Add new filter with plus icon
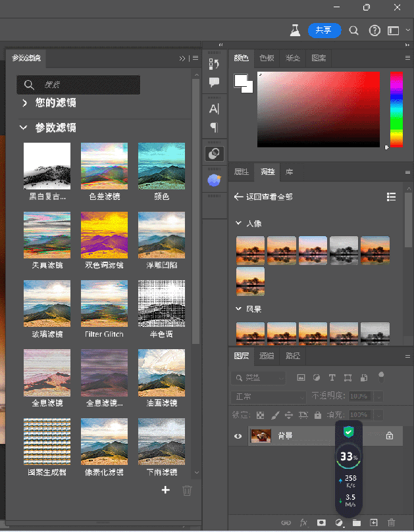This screenshot has height=532, width=414. coord(165,490)
